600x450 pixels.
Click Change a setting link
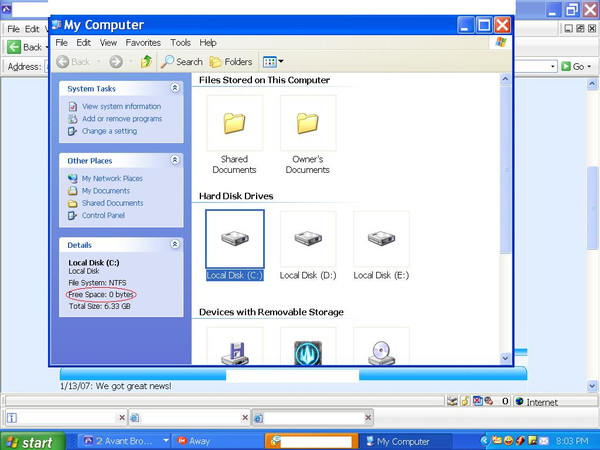coord(109,131)
